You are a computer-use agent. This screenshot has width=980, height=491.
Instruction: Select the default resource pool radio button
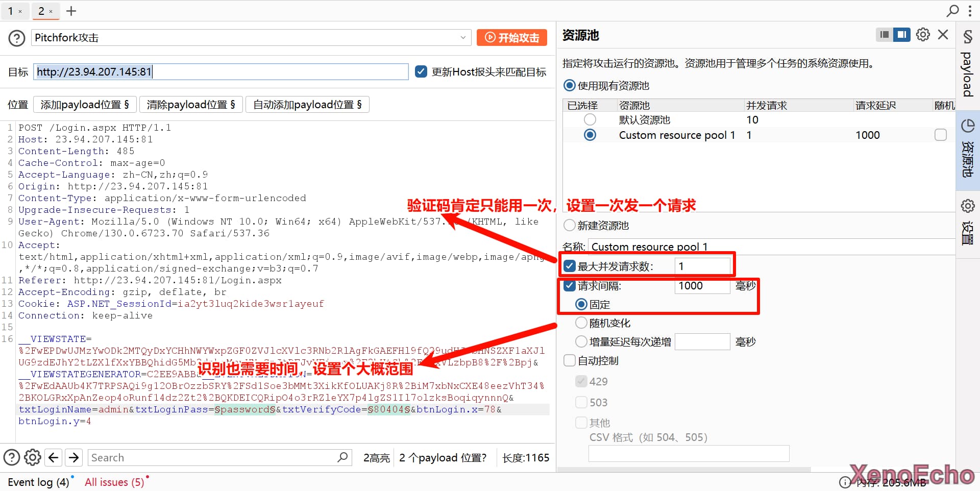pyautogui.click(x=590, y=119)
